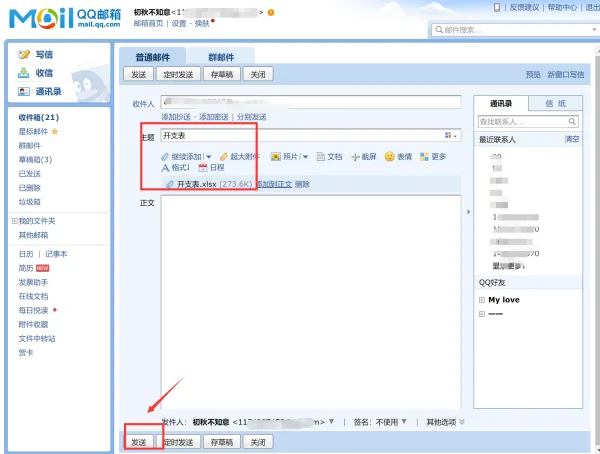This screenshot has width=600, height=454.
Task: Open the Contacts (通讯录) sidebar icon
Action: [x=24, y=91]
